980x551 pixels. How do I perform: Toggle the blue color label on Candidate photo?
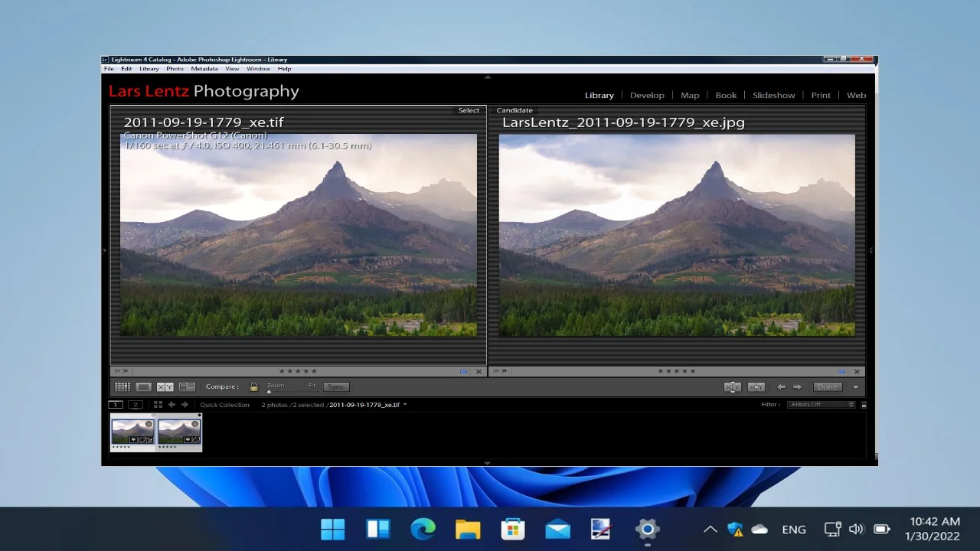[841, 371]
